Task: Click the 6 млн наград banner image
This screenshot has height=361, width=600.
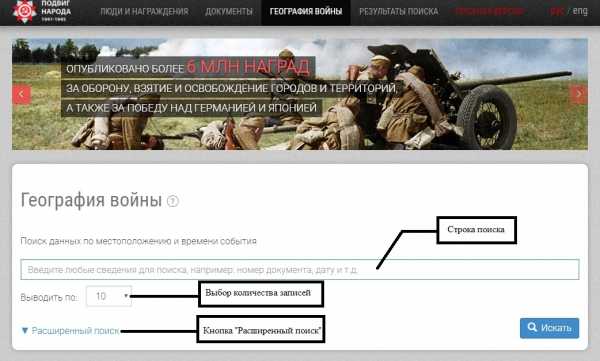Action: (x=300, y=94)
